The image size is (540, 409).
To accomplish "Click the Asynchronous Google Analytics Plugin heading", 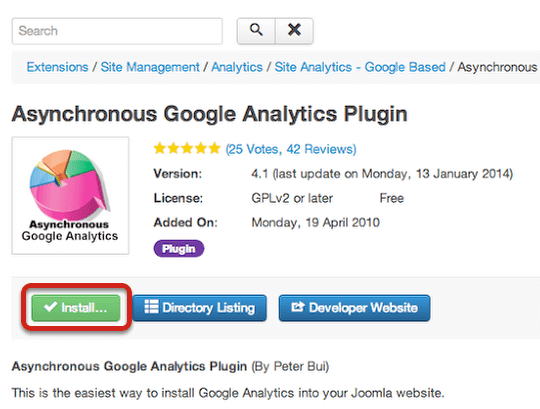I will 209,114.
